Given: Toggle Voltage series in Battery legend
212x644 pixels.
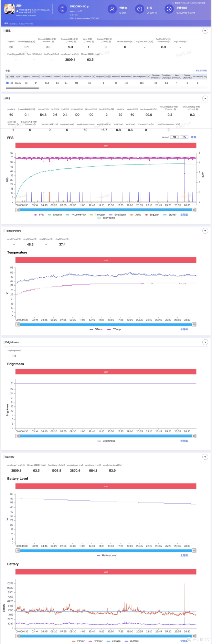Looking at the screenshot, I should tap(113, 641).
